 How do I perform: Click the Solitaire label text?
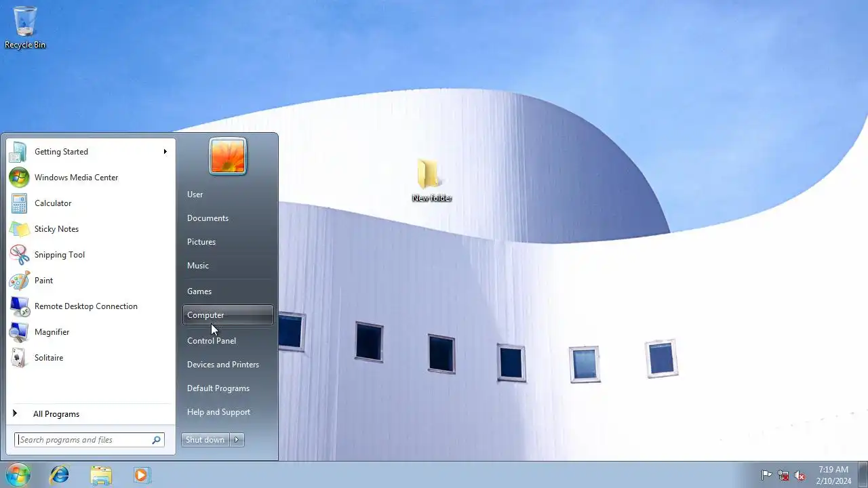tap(49, 358)
